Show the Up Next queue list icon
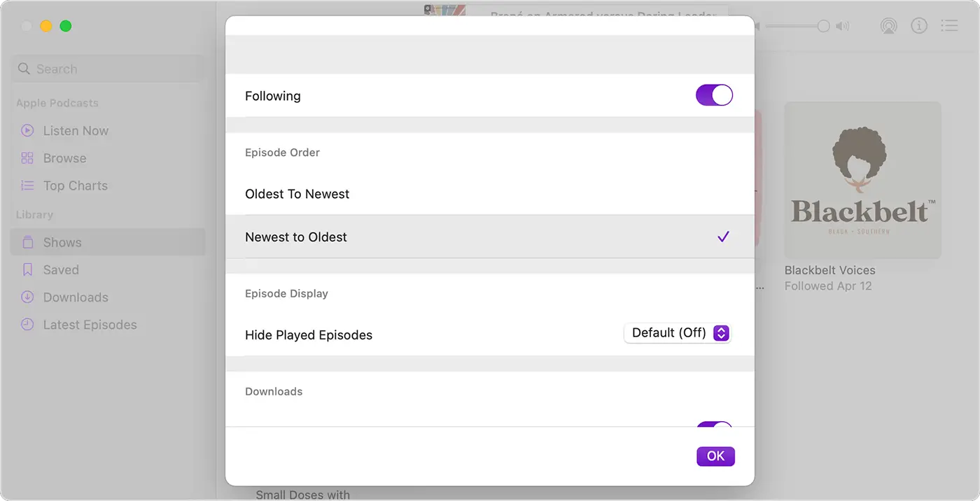This screenshot has height=501, width=980. [949, 27]
